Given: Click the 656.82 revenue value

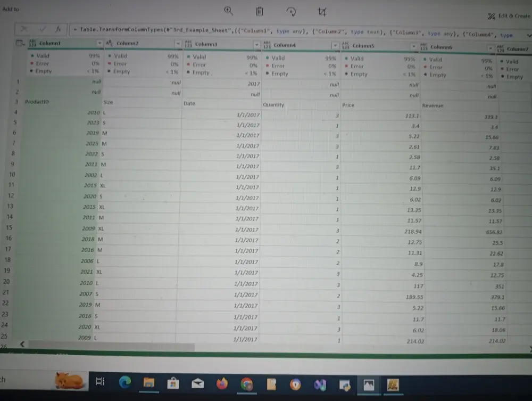Looking at the screenshot, I should coord(494,233).
